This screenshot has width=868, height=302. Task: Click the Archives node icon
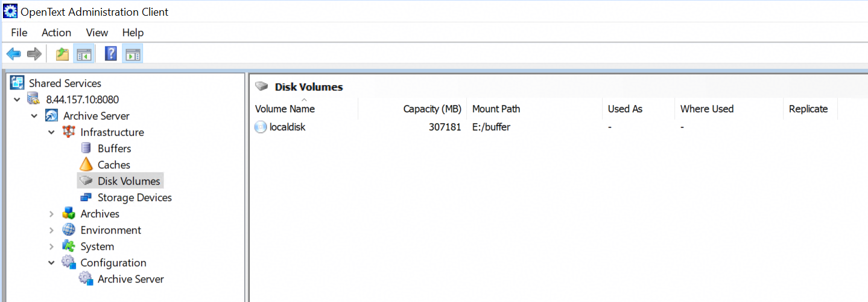69,213
